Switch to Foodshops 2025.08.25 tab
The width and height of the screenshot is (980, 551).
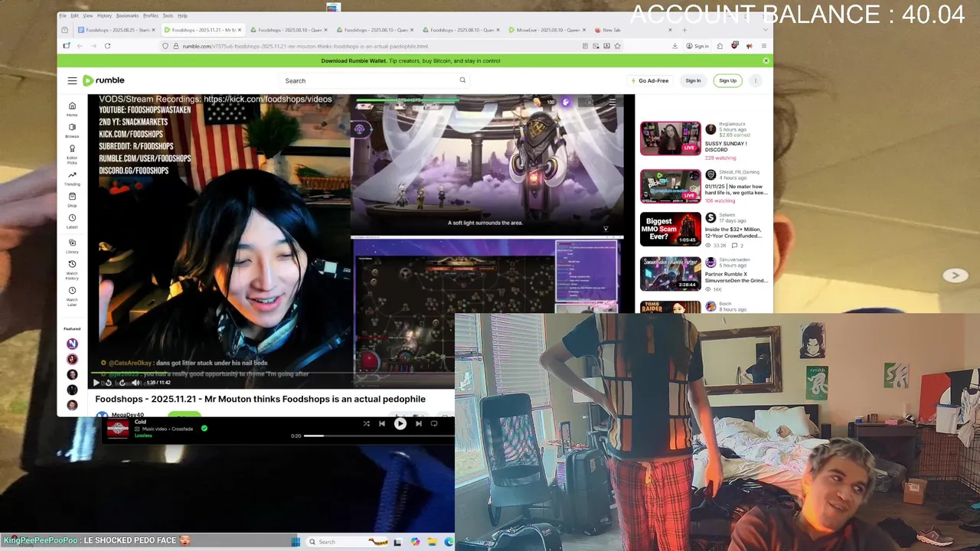(x=116, y=30)
